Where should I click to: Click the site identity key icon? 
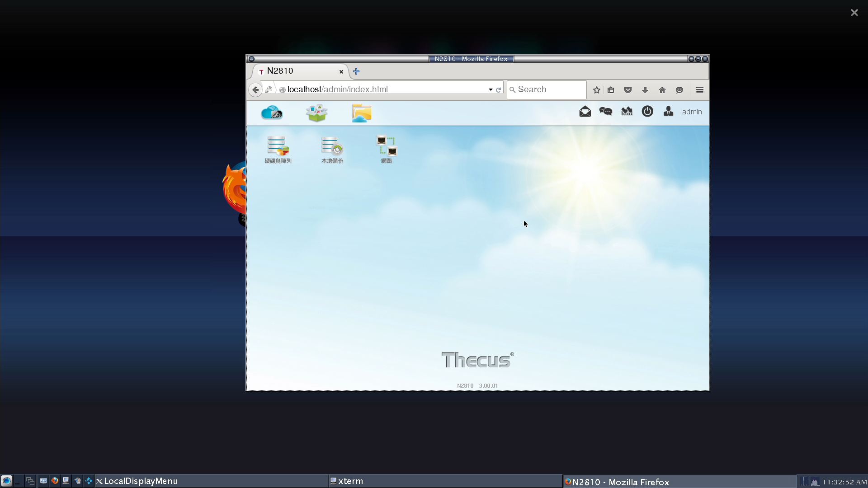[x=269, y=89]
